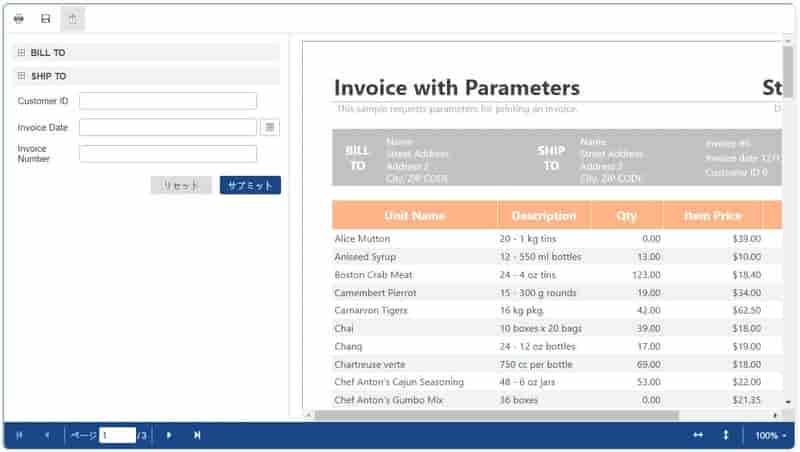Click the Unit Name column header
This screenshot has width=800, height=452.
coord(414,215)
